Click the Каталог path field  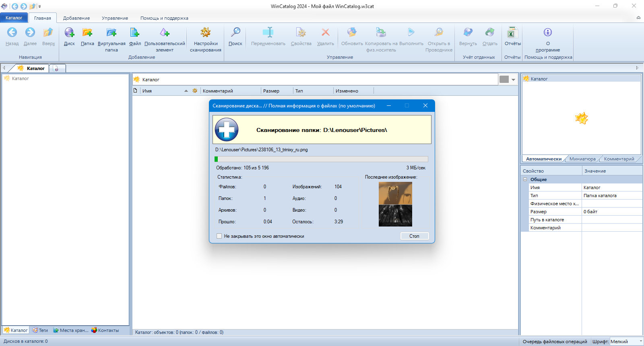pos(315,80)
